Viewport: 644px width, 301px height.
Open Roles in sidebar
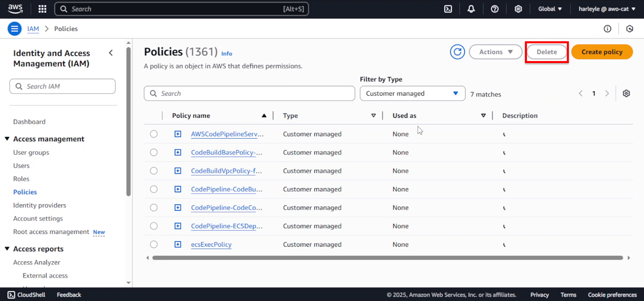21,179
